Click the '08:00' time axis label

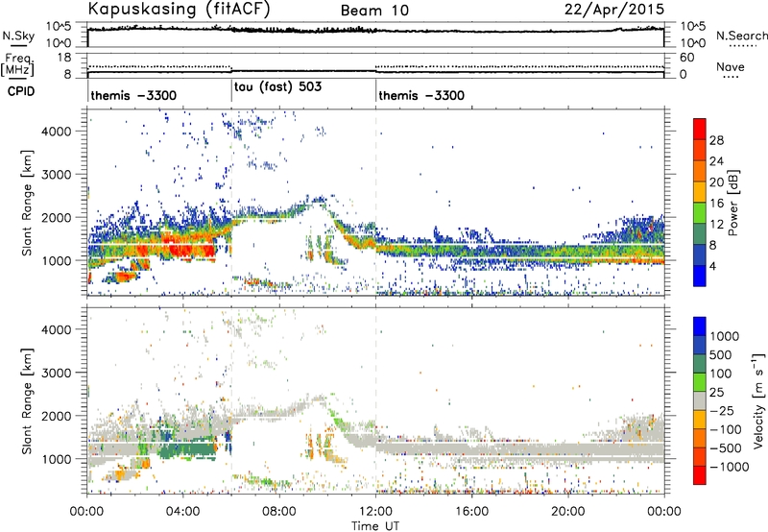pyautogui.click(x=278, y=512)
